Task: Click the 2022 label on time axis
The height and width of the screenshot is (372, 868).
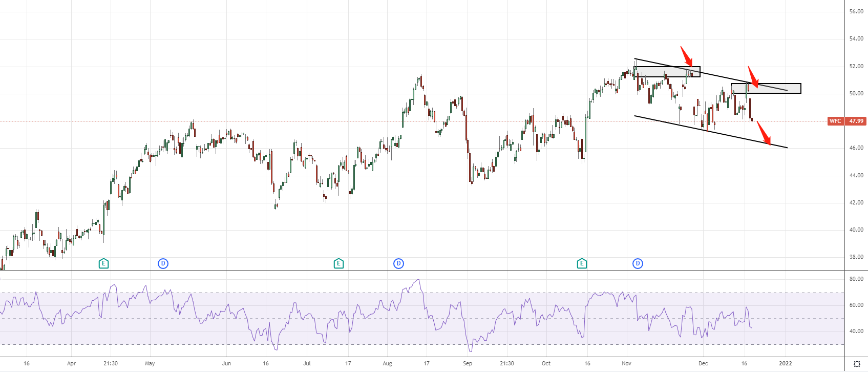Action: coord(785,363)
